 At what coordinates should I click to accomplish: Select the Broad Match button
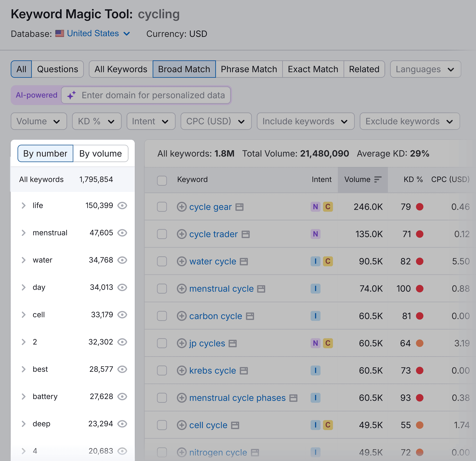click(184, 69)
